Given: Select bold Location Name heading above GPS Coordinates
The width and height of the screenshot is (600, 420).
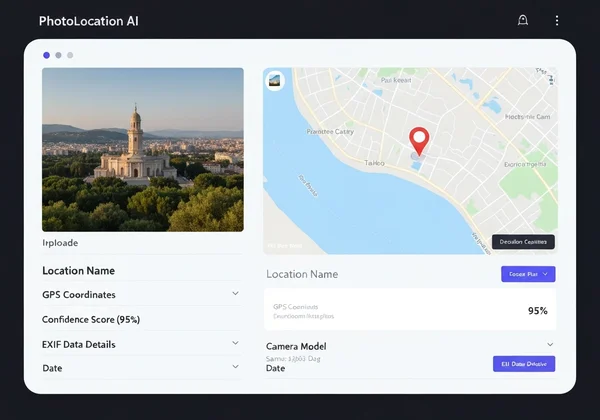Looking at the screenshot, I should (x=78, y=270).
